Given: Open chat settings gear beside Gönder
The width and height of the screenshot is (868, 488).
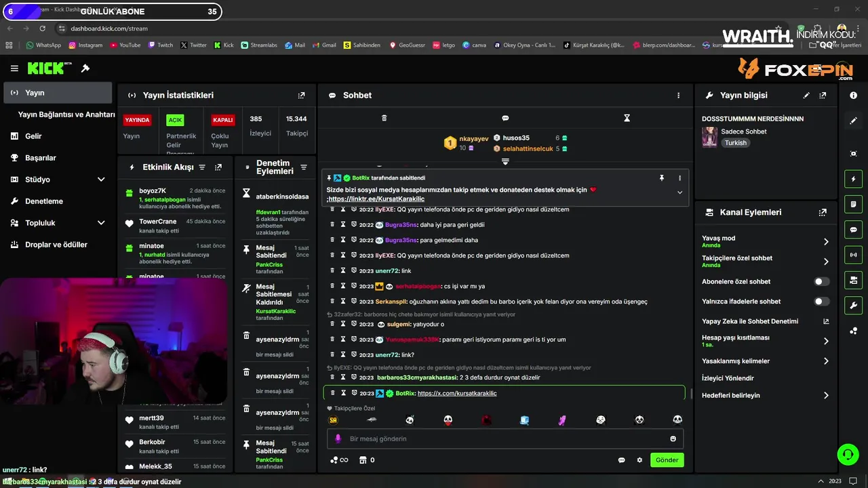Looking at the screenshot, I should [x=639, y=460].
